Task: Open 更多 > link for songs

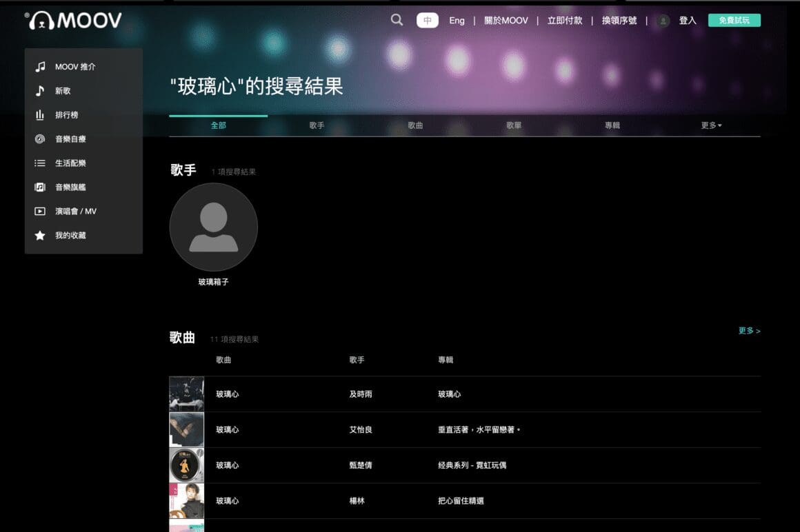Action: (x=749, y=331)
